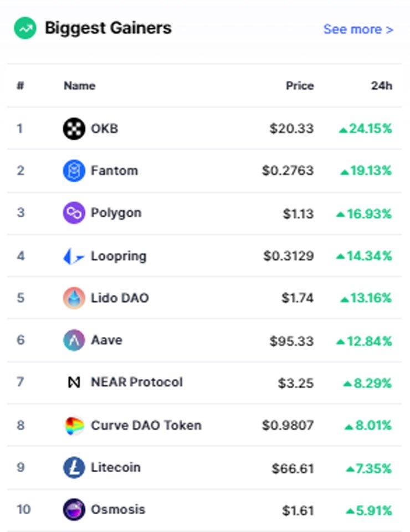Select OKB 24.15% gain value
This screenshot has height=532, width=410.
click(366, 129)
